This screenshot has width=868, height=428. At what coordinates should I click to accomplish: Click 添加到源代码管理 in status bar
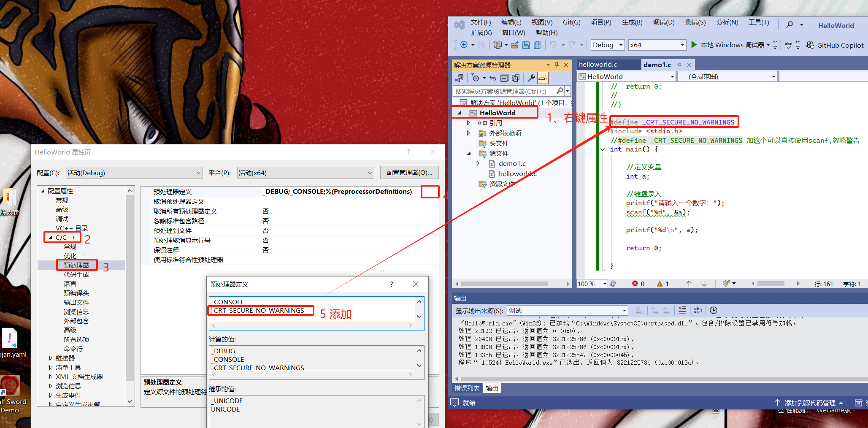pos(809,403)
